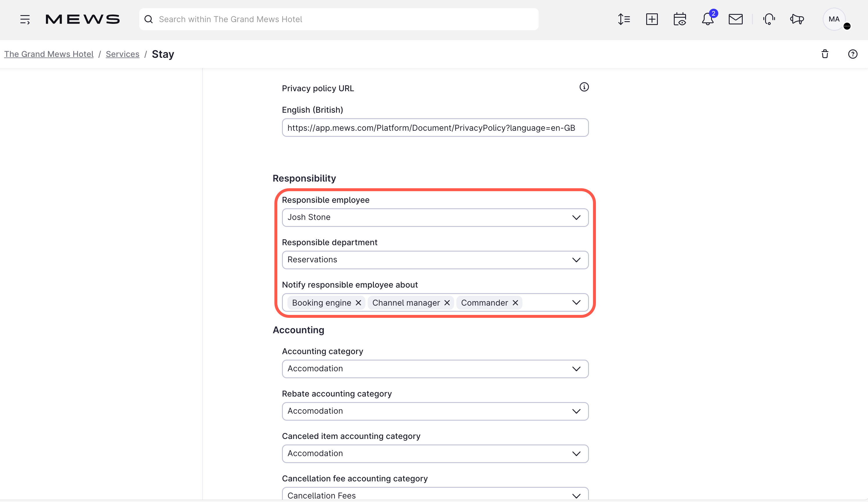The height and width of the screenshot is (502, 868).
Task: Navigate to The Grand Mews Hotel breadcrumb
Action: point(49,54)
